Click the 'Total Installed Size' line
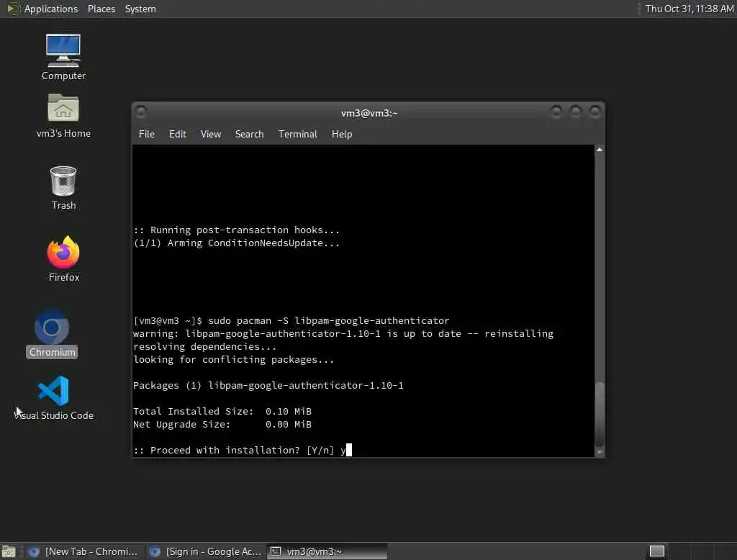737x560 pixels. tap(222, 412)
